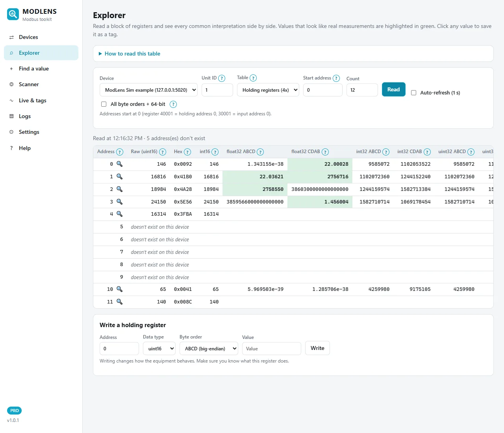The width and height of the screenshot is (504, 433).
Task: Go to Devices in sidebar
Action: click(41, 37)
